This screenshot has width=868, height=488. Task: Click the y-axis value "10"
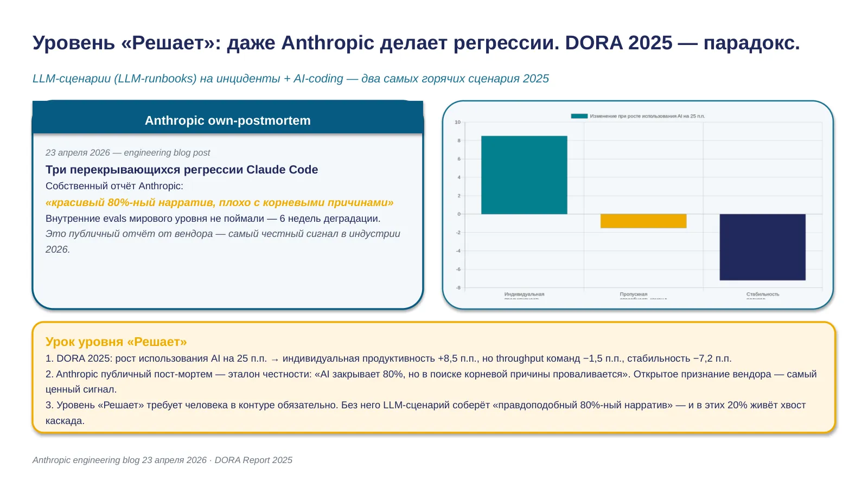457,123
